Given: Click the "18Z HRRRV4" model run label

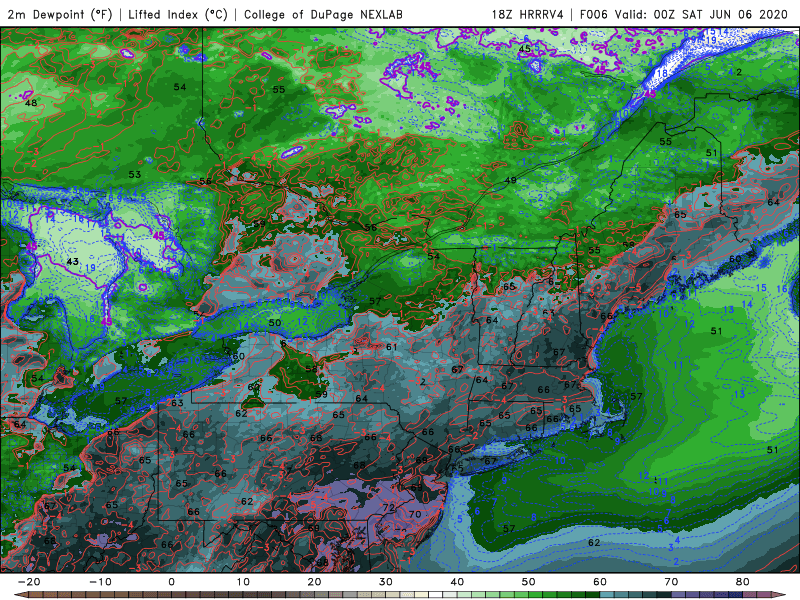Looking at the screenshot, I should (527, 14).
